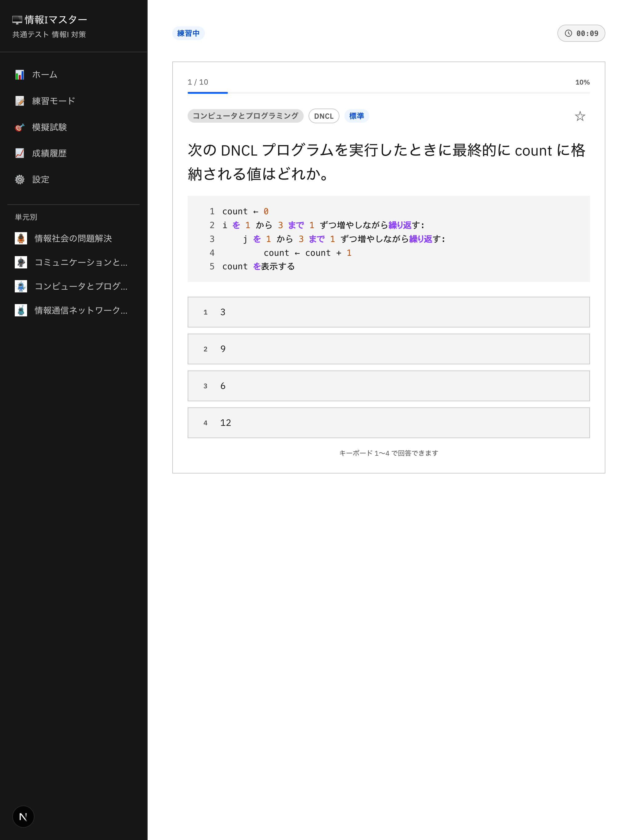Open 模擬試験 target icon
The height and width of the screenshot is (840, 630).
pyautogui.click(x=19, y=127)
